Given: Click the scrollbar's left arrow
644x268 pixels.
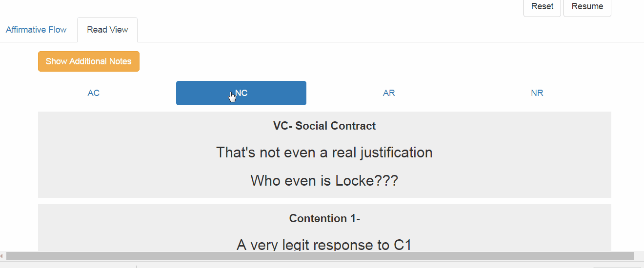Looking at the screenshot, I should point(2,256).
